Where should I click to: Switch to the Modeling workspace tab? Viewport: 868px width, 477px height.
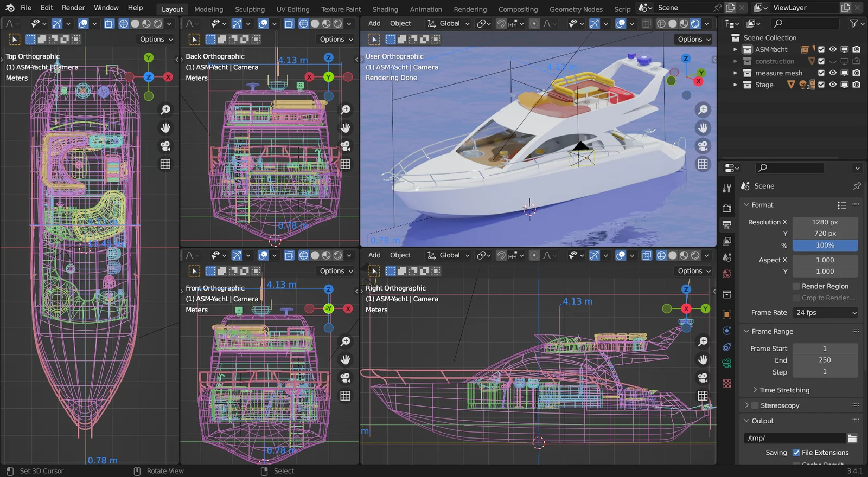tap(209, 9)
